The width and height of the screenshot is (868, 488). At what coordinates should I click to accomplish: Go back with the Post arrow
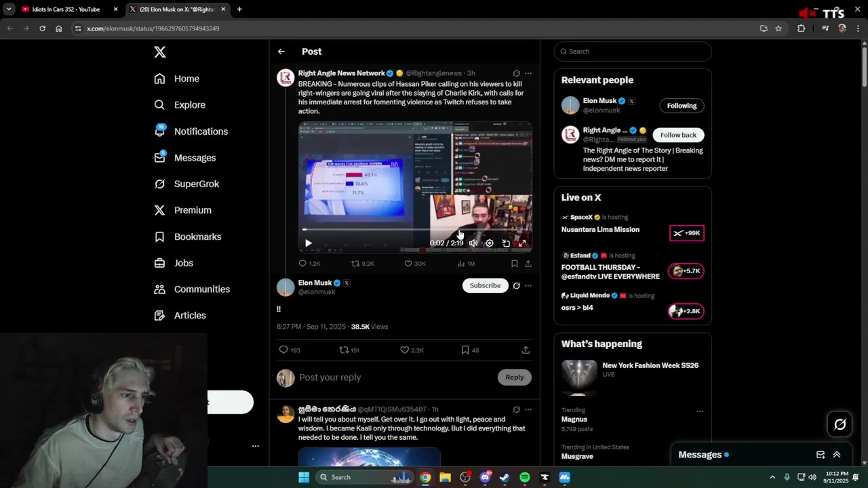[281, 52]
